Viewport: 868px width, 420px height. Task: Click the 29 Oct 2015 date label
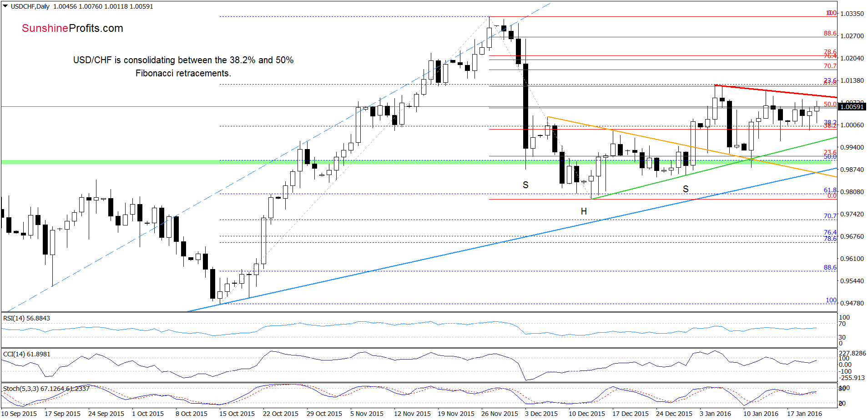click(324, 414)
